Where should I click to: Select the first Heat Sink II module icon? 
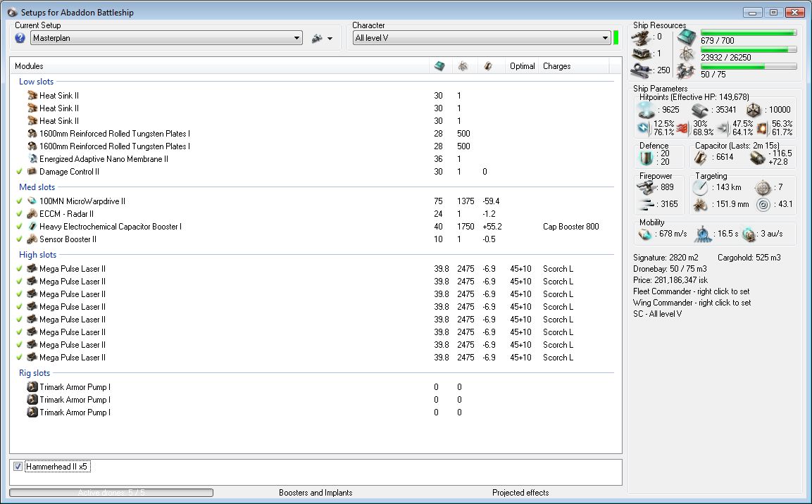(x=32, y=95)
